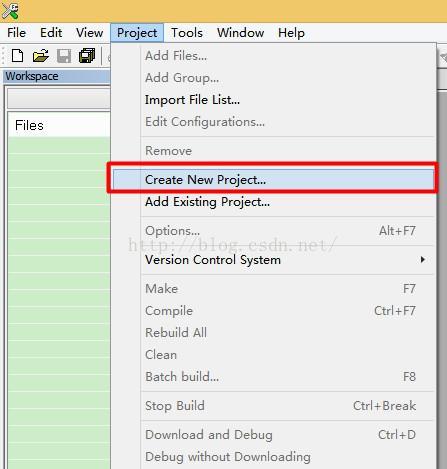Open the Window menu
The image size is (447, 469).
click(241, 33)
